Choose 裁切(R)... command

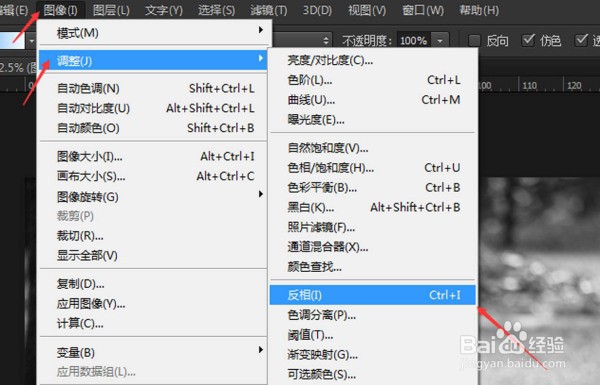153,235
